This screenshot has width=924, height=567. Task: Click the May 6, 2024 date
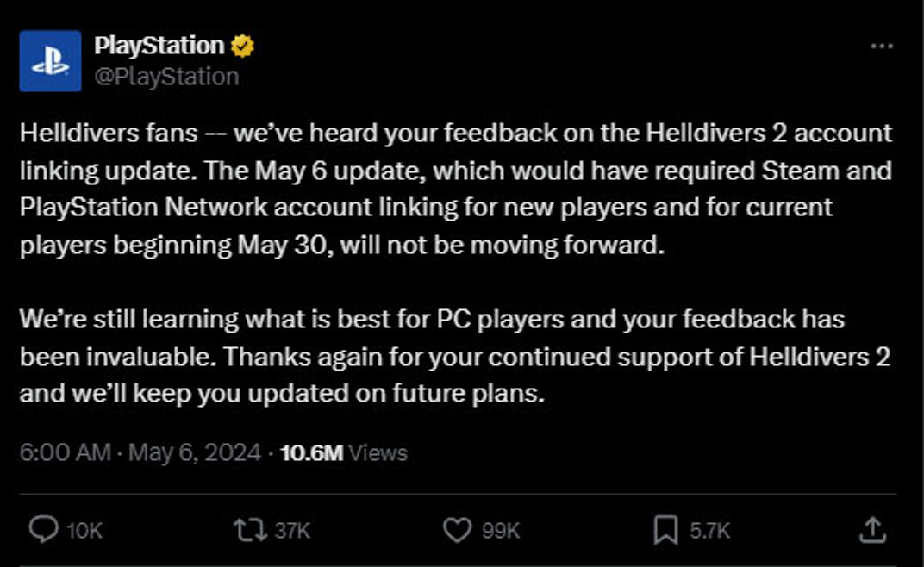point(194,452)
